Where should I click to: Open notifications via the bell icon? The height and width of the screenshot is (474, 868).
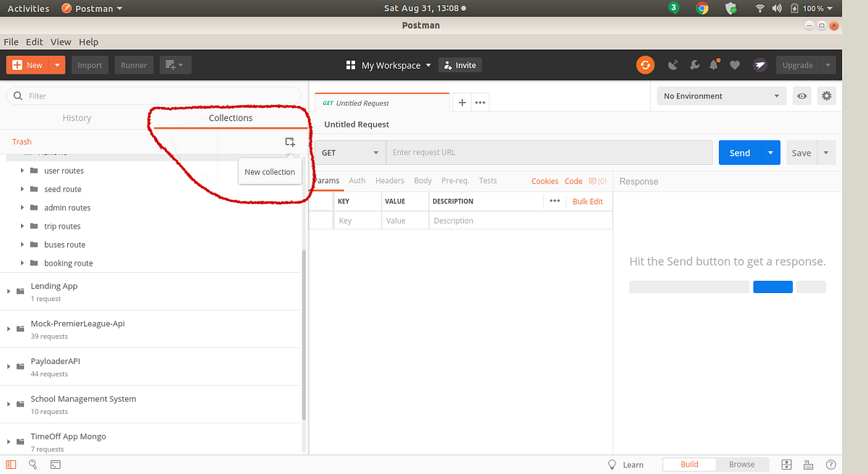point(714,64)
